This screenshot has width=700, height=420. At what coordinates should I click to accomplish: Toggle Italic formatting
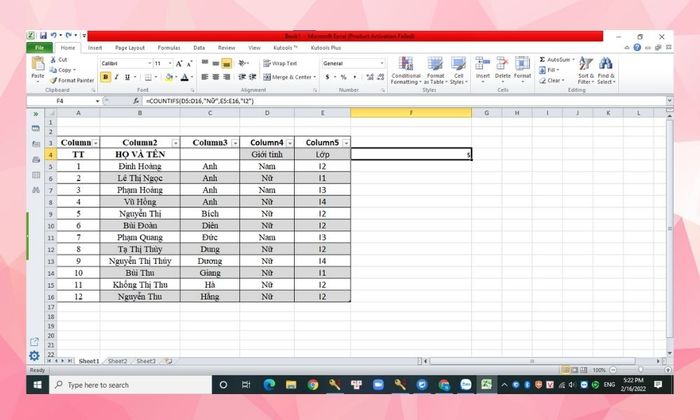117,77
